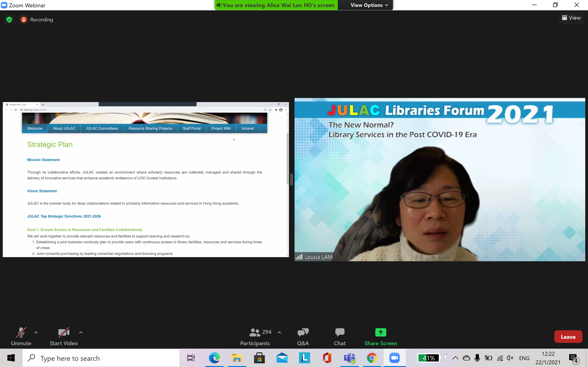Open the Q&A panel
Image resolution: width=588 pixels, height=367 pixels.
(x=303, y=336)
